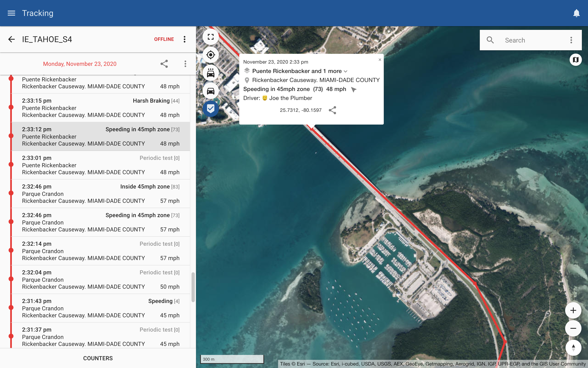Open the COUNTERS panel
Screen dimensions: 588x368
[98, 358]
